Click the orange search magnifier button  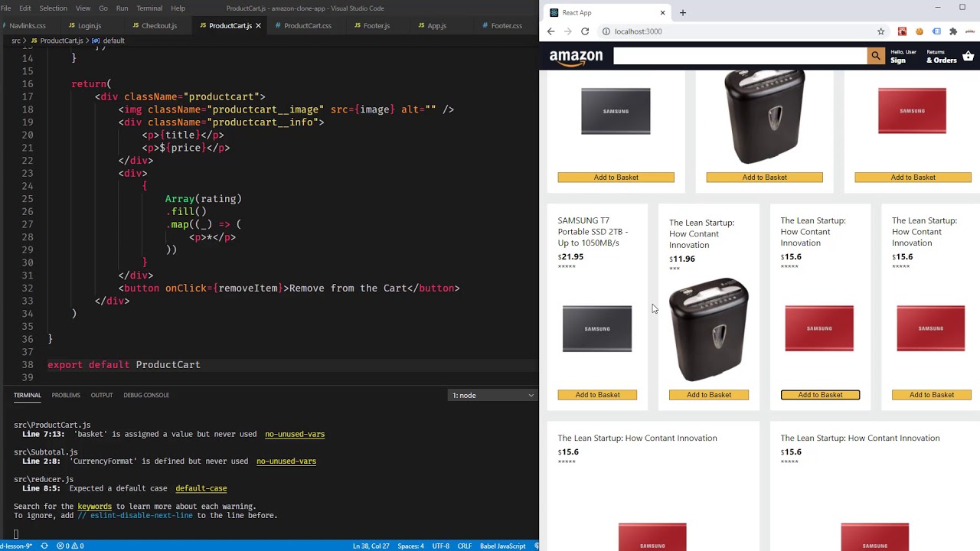coord(876,56)
